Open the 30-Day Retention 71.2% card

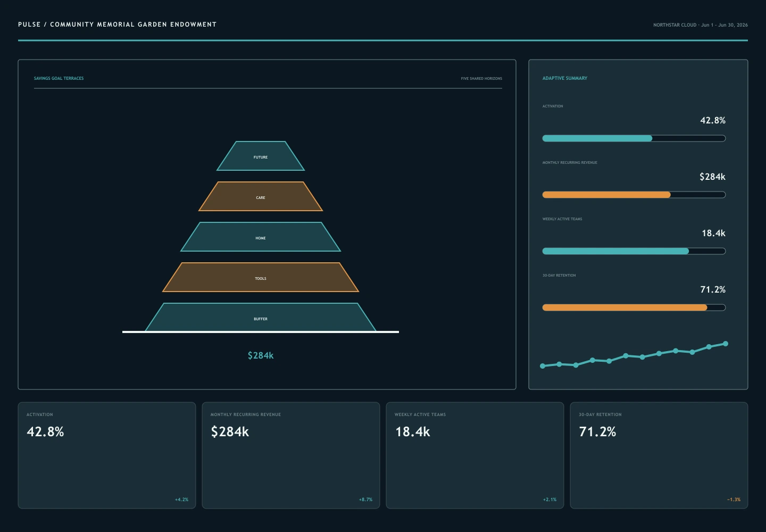[659, 455]
